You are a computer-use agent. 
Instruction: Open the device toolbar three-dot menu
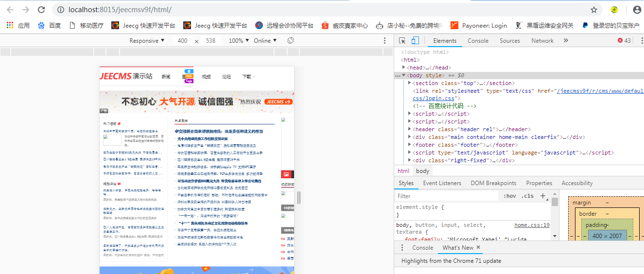pyautogui.click(x=384, y=41)
